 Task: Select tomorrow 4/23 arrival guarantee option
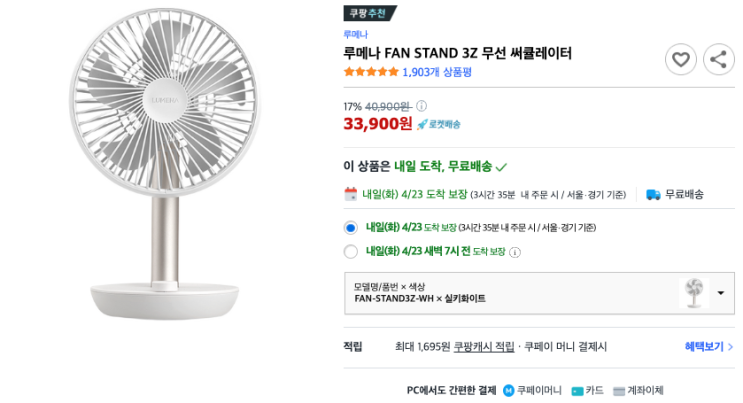point(350,227)
